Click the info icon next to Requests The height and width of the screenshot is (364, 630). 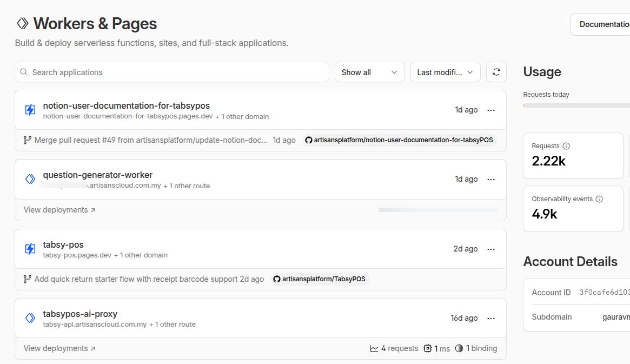(566, 146)
